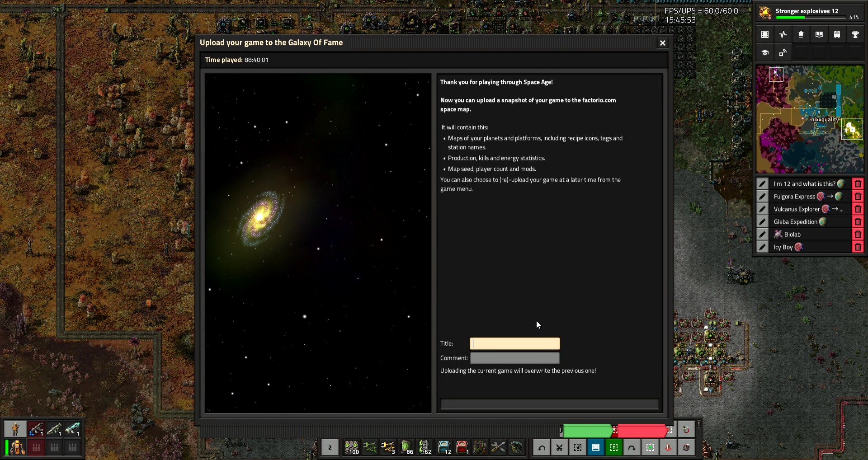Viewport: 868px width, 460px height.
Task: Select "I'm 12 and what is this?" platform
Action: point(810,184)
